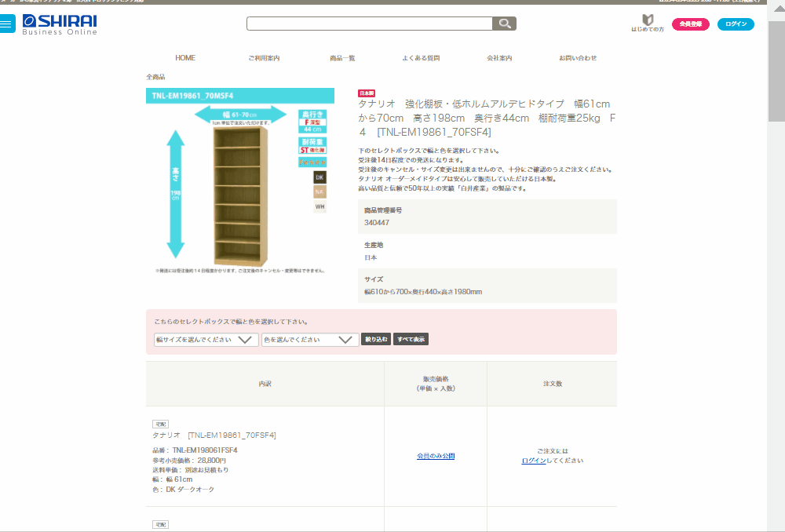
Task: Select the WH white color swatch
Action: pos(319,206)
